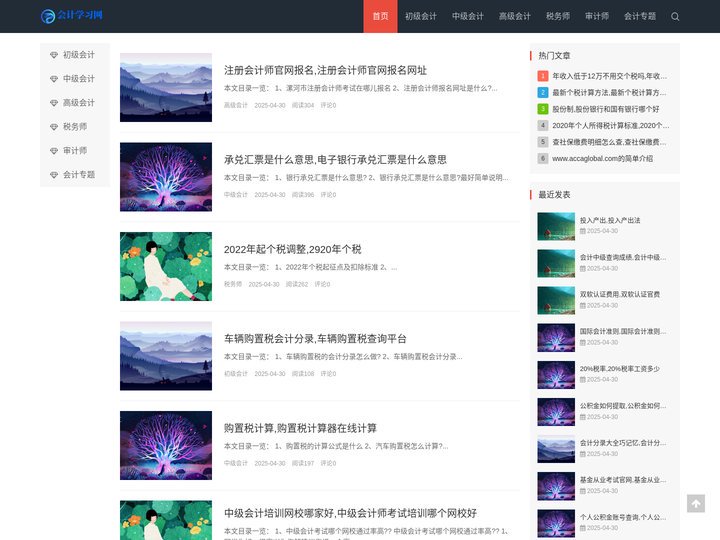
Task: Click the diamond icon beside 中级会计 in sidebar
Action: [x=54, y=79]
